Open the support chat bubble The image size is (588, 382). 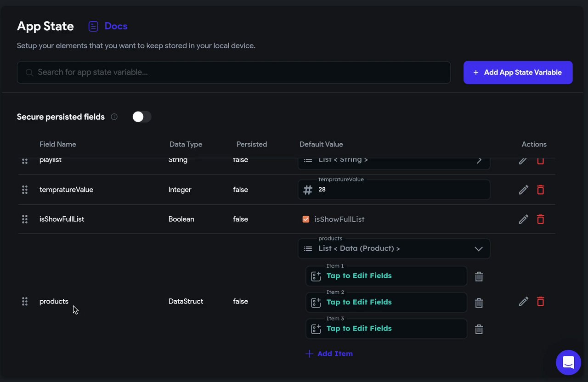pyautogui.click(x=568, y=362)
